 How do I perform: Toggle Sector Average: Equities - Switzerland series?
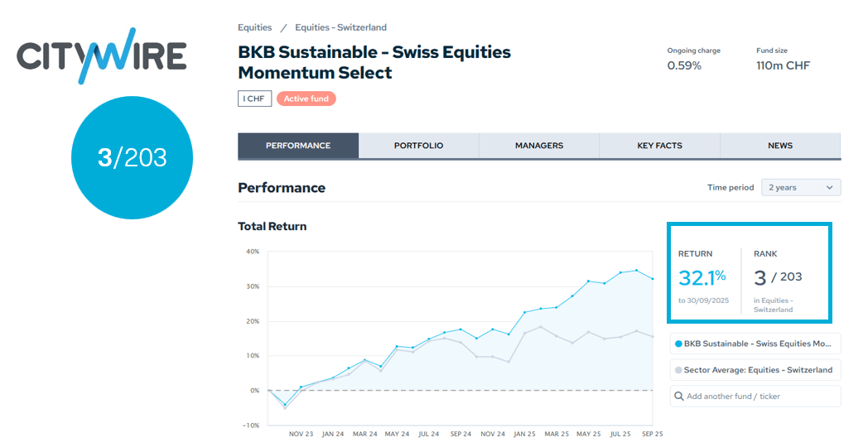click(758, 370)
